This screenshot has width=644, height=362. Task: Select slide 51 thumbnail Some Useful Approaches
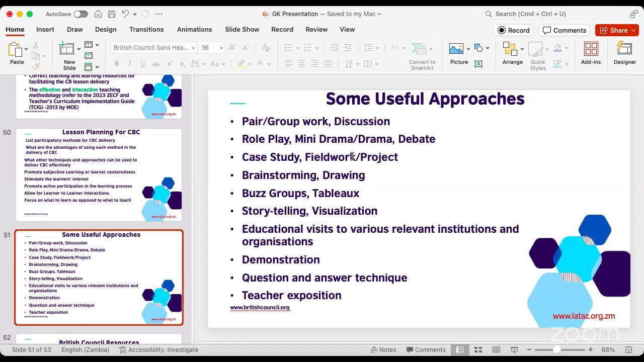(99, 278)
